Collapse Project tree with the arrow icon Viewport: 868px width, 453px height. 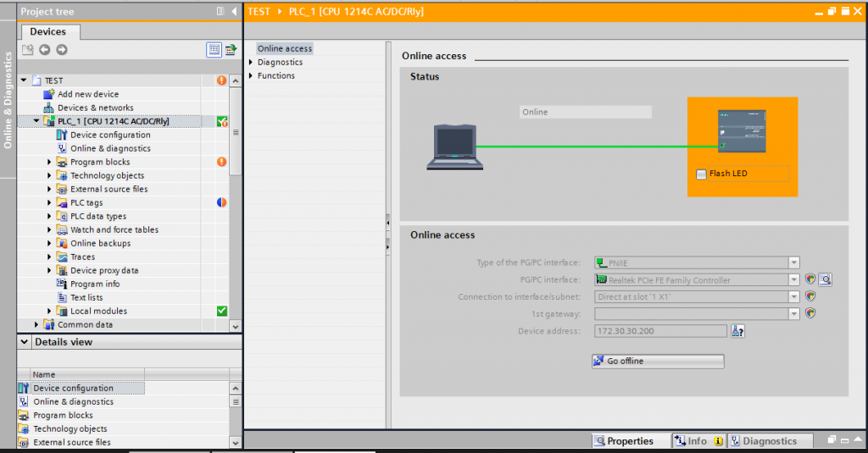point(234,11)
